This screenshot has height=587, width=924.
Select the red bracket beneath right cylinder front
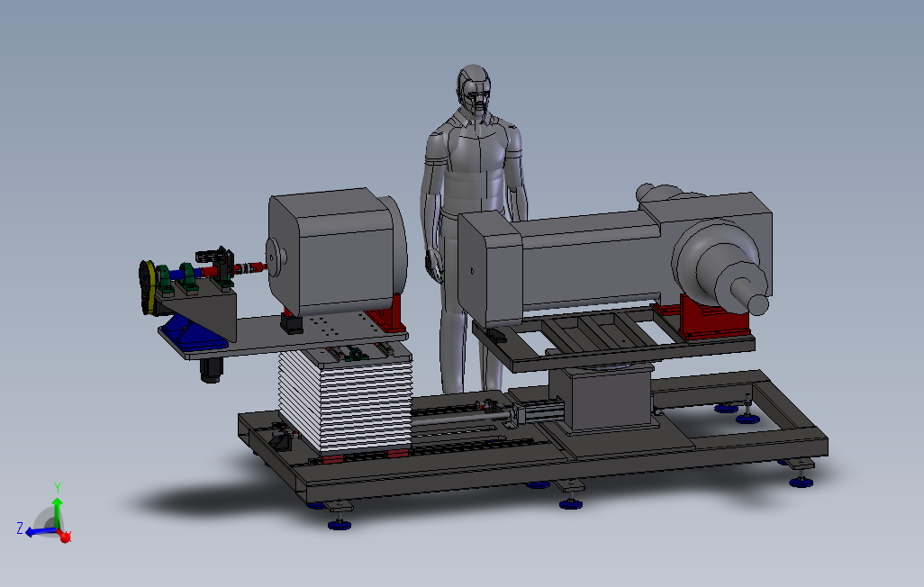click(713, 317)
